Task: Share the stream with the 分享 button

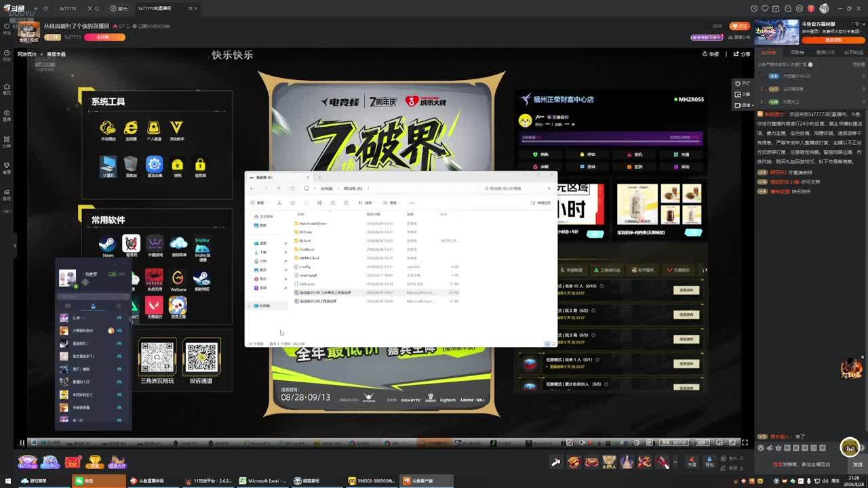Action: [743, 54]
